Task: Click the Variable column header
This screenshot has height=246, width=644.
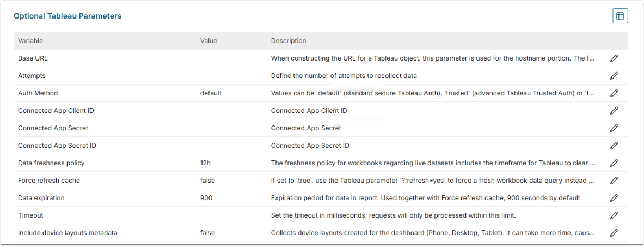Action: 30,41
